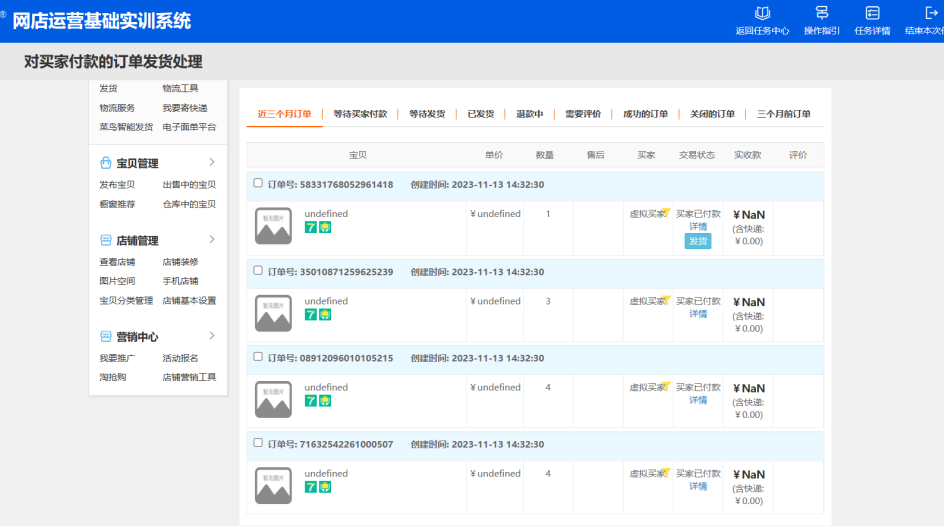The width and height of the screenshot is (944, 531).
Task: Check the box for order 35010871259625239
Action: (x=258, y=270)
